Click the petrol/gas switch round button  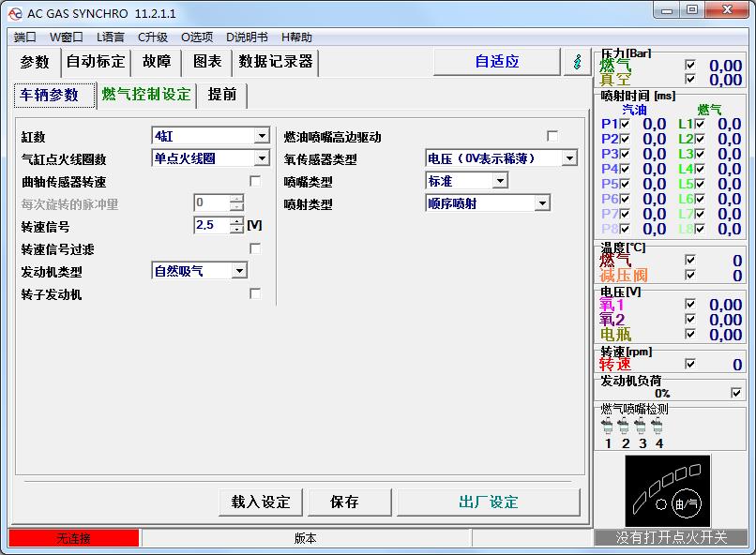[x=687, y=504]
